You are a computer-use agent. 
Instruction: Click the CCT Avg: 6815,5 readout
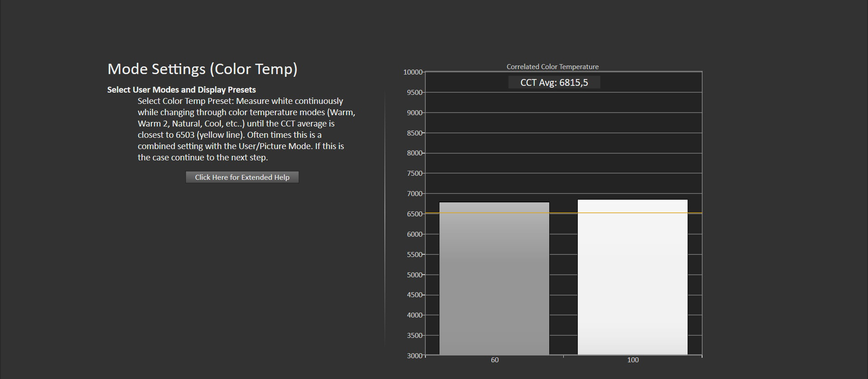click(554, 82)
